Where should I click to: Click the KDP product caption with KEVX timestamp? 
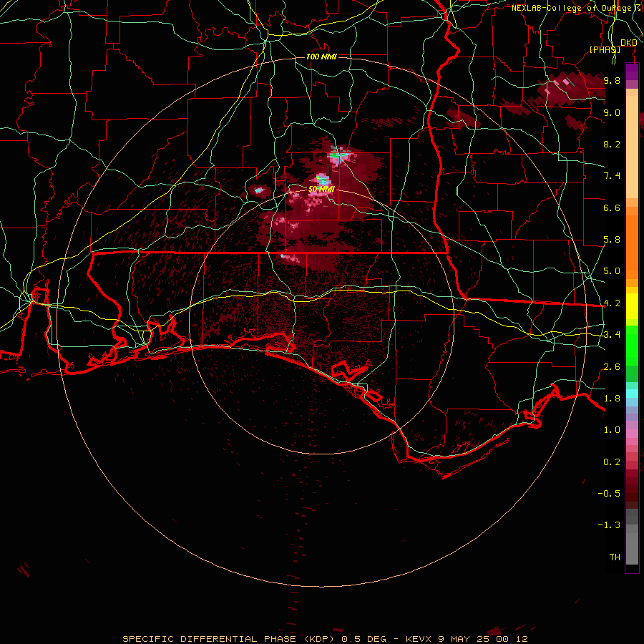326,639
